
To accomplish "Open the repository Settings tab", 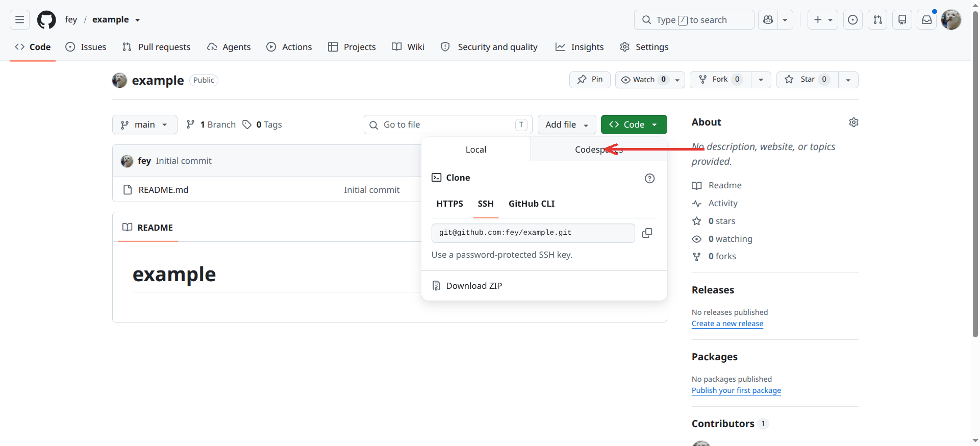I will [644, 47].
